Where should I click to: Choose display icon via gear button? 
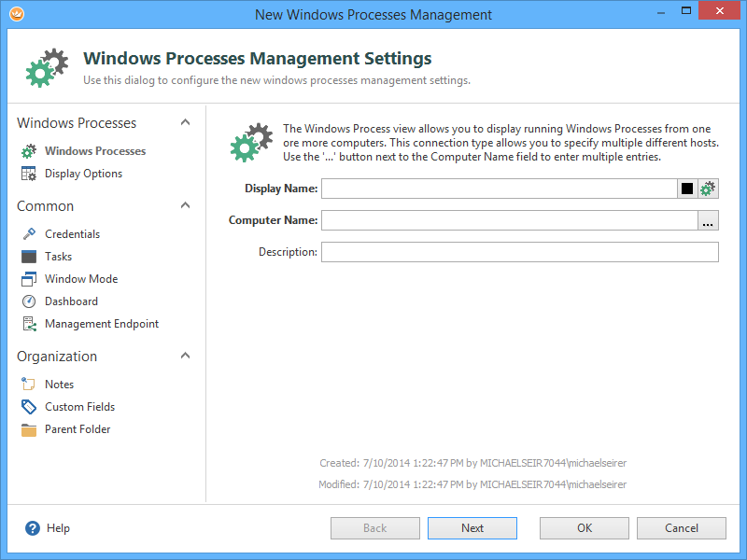pyautogui.click(x=709, y=189)
